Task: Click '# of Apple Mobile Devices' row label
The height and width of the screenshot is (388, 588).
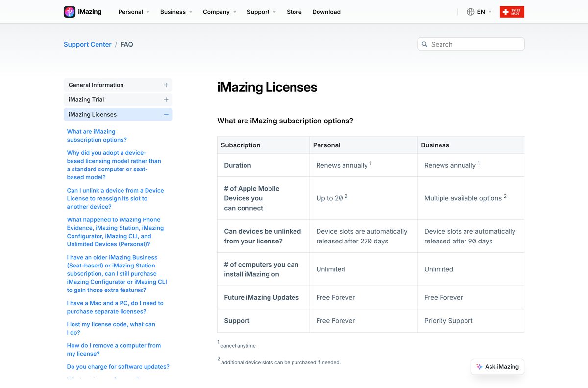Action: (x=252, y=198)
